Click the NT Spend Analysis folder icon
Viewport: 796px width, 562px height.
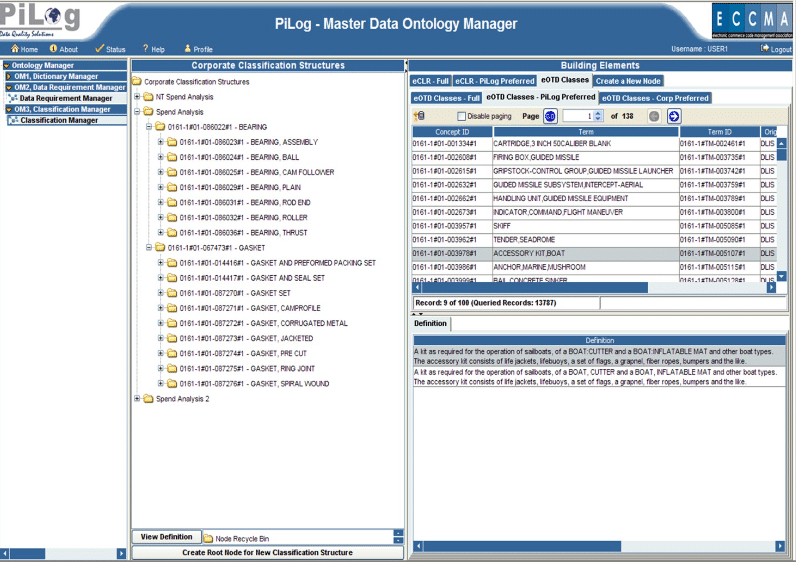click(148, 96)
